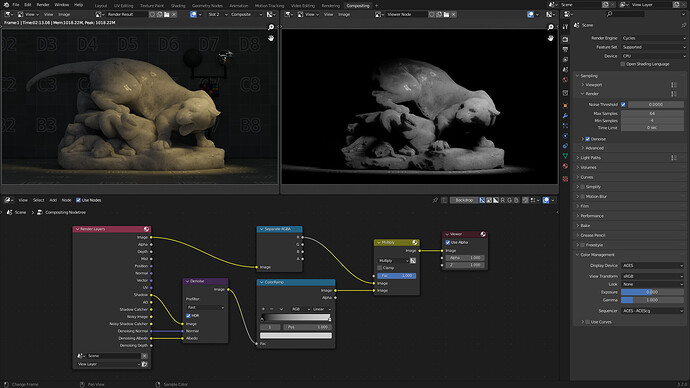Image resolution: width=690 pixels, height=388 pixels.
Task: Open View Transform dropdown
Action: 653,276
